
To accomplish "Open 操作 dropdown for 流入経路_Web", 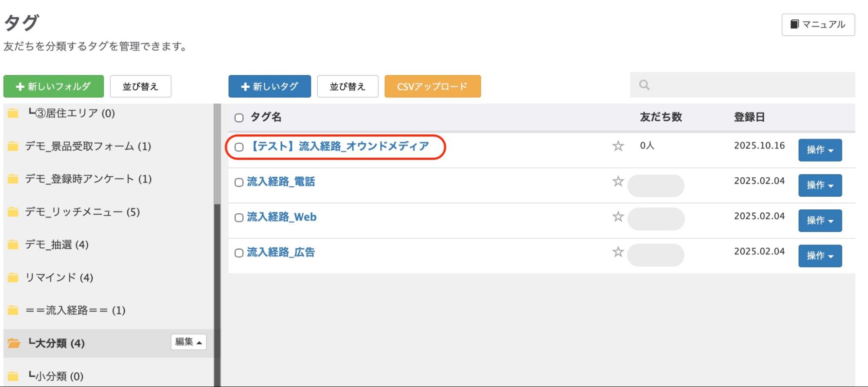I will coord(819,221).
